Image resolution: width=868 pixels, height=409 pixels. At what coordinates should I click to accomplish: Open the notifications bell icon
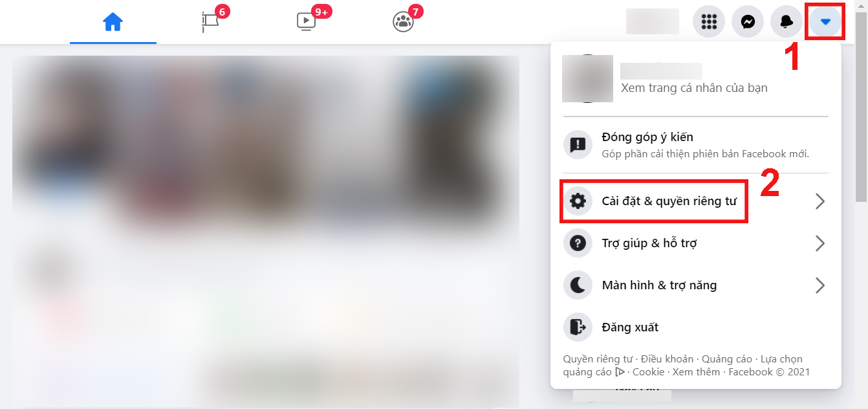(787, 22)
